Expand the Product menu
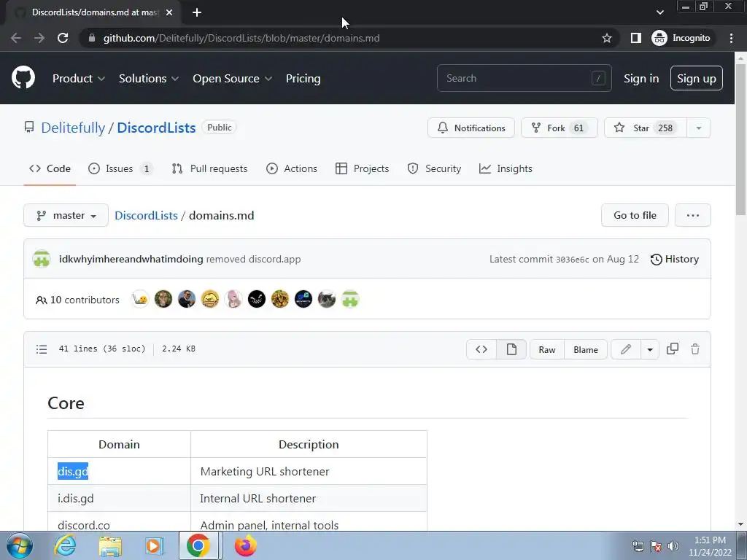This screenshot has width=747, height=560. coord(79,79)
